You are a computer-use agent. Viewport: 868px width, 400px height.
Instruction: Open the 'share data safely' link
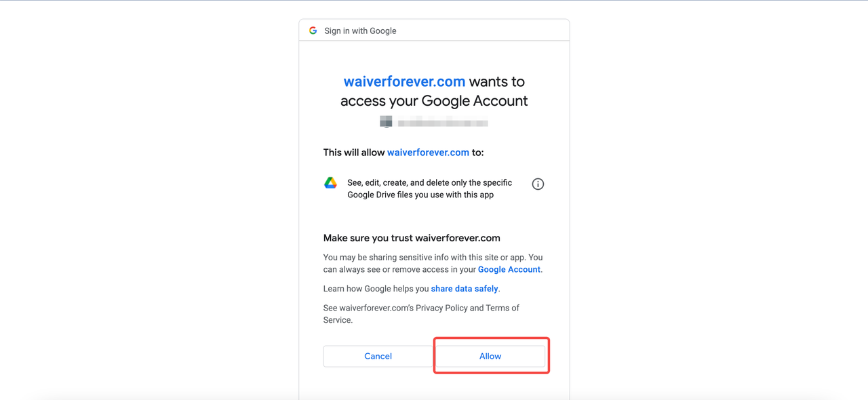click(x=465, y=289)
